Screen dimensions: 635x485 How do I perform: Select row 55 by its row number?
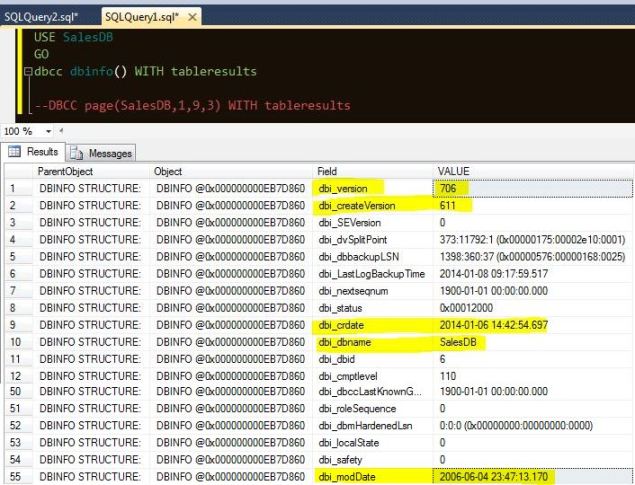(16, 477)
